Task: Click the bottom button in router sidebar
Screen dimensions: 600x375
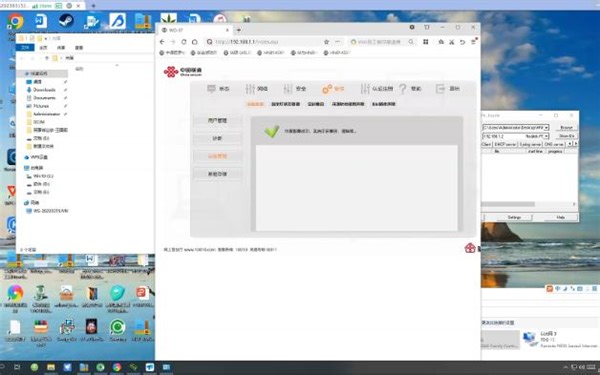Action: pos(217,174)
